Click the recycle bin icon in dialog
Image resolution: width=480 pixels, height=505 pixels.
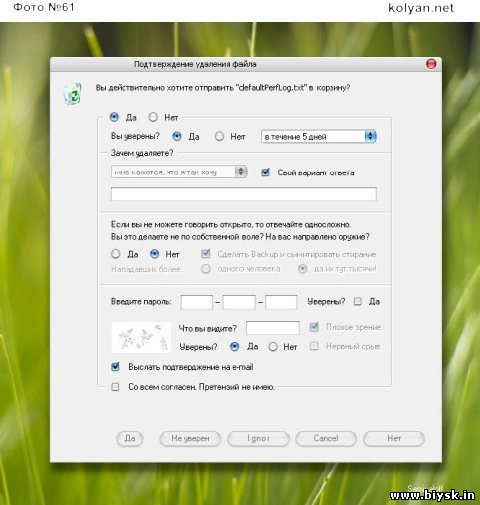[73, 94]
